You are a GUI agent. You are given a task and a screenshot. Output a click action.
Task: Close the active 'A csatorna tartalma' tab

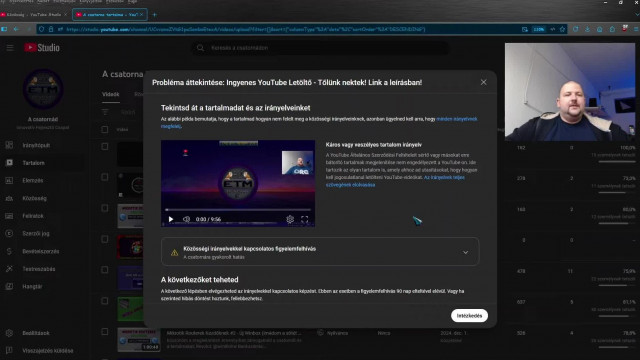coord(142,15)
